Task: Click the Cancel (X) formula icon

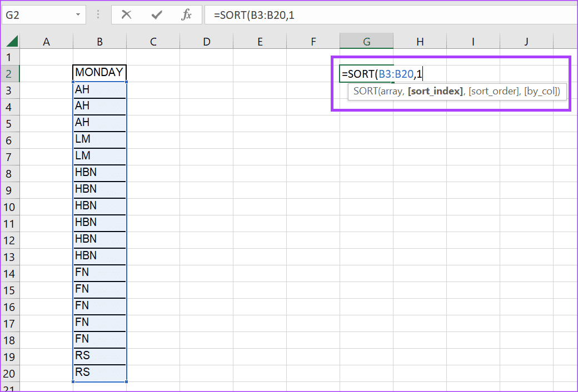Action: click(127, 15)
